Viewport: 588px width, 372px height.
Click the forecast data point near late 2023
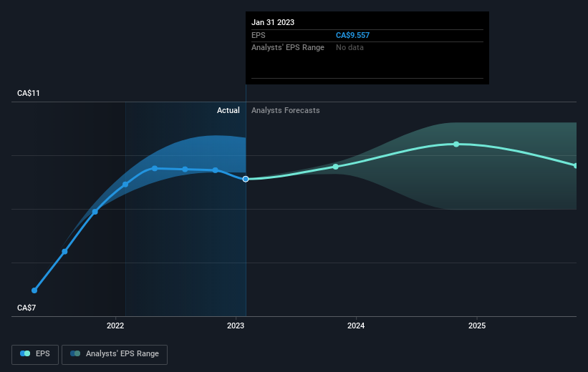tap(336, 167)
